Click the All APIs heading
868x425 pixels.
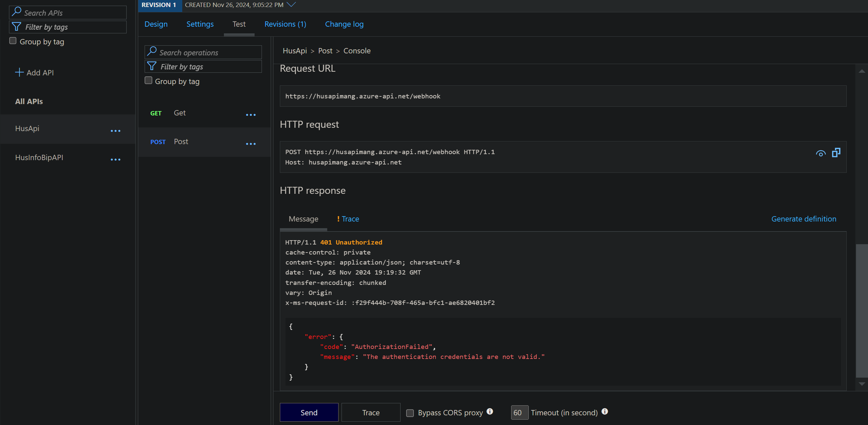click(29, 101)
